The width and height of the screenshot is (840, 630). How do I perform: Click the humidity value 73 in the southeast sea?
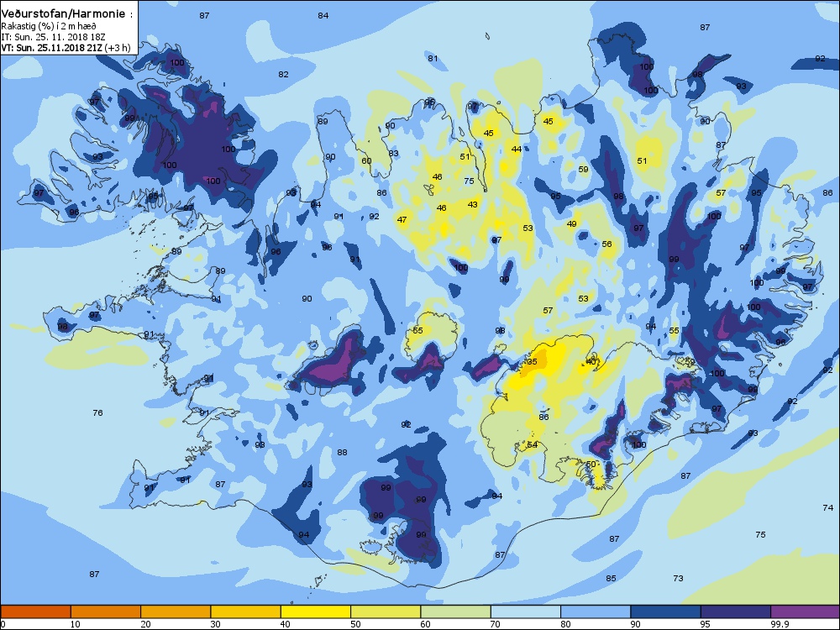pos(678,579)
